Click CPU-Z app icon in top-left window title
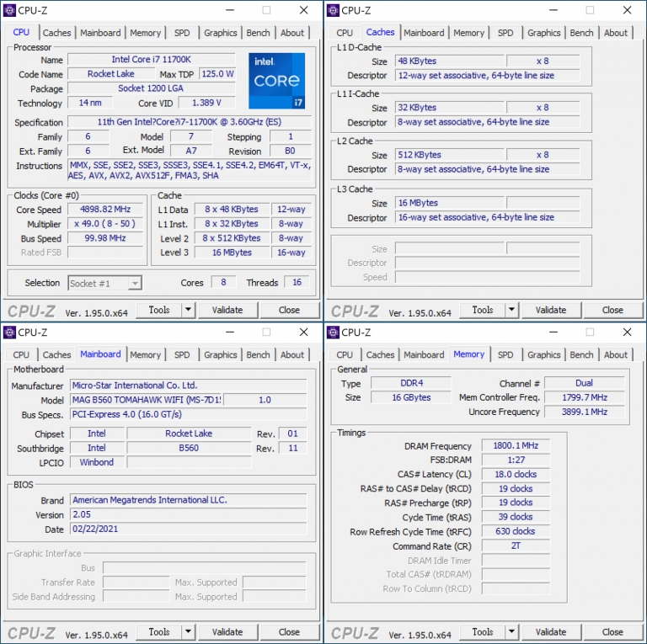 pyautogui.click(x=9, y=10)
